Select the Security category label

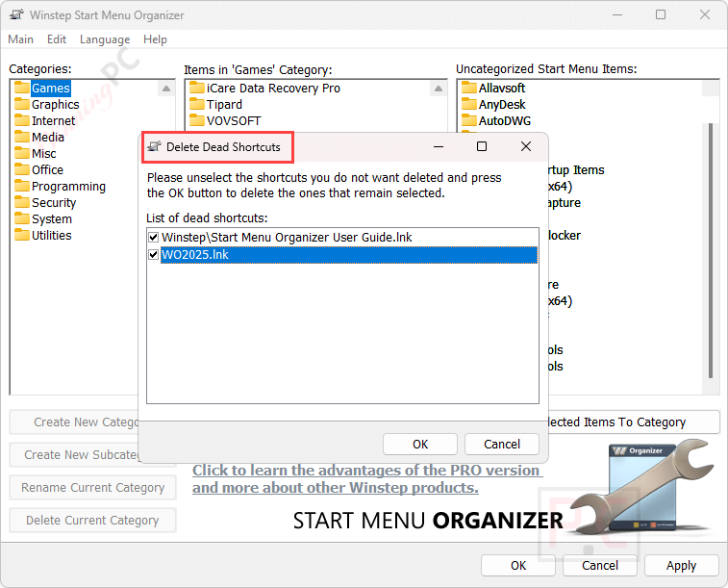click(54, 202)
